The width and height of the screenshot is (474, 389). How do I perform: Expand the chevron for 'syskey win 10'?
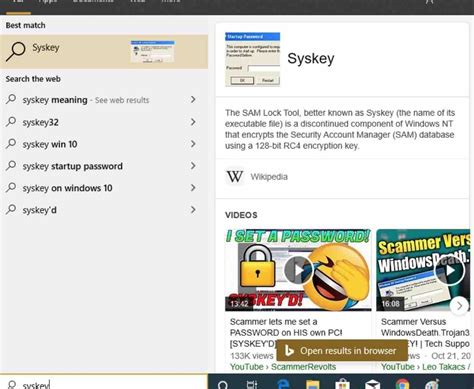pos(193,144)
